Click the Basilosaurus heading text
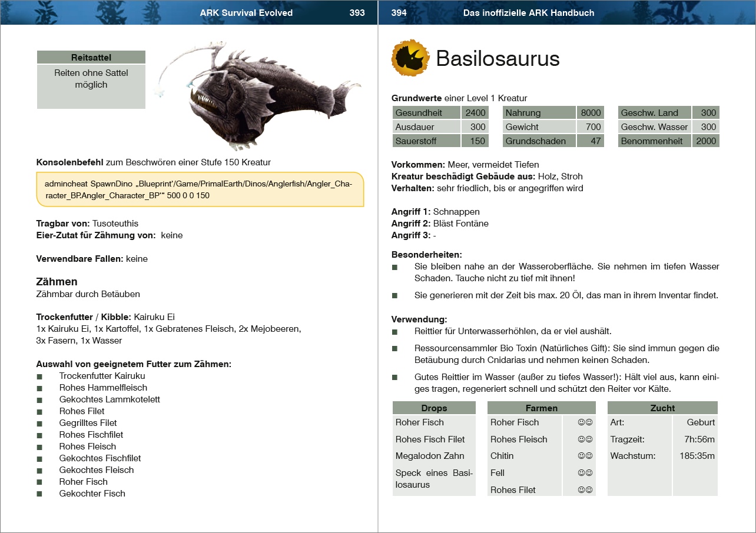This screenshot has height=533, width=756. pos(498,58)
